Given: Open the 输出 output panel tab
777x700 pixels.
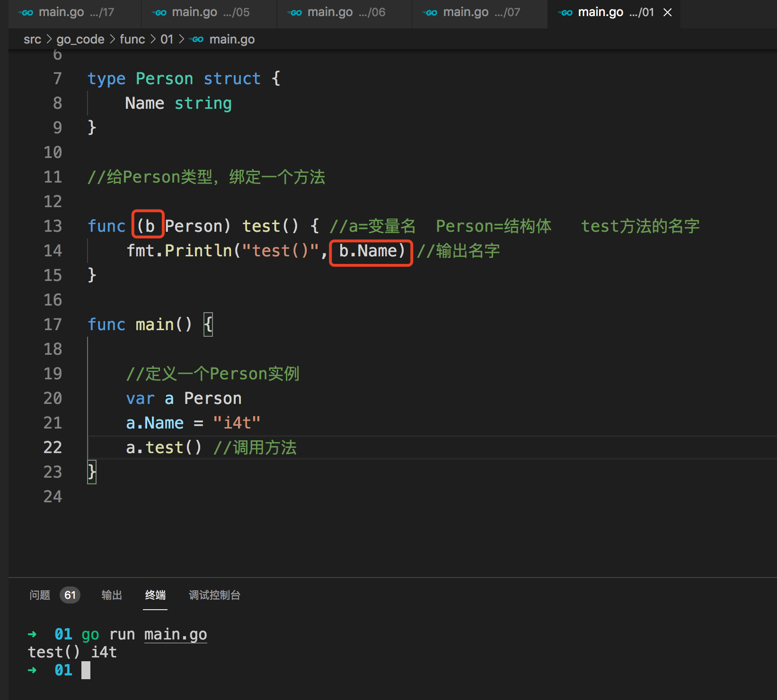Looking at the screenshot, I should pos(112,595).
